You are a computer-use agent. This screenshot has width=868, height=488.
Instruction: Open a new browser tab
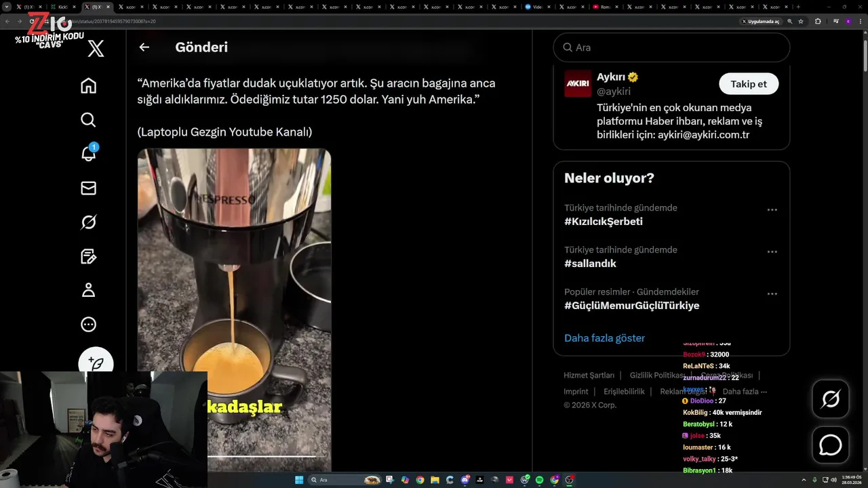coord(798,7)
